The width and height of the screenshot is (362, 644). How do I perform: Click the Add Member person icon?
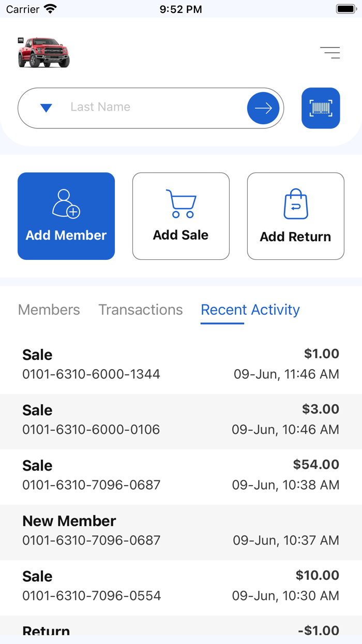pos(66,203)
